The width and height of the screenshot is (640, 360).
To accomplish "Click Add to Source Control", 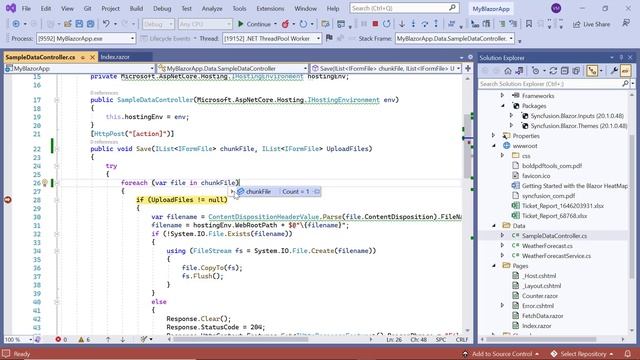I will [501, 354].
